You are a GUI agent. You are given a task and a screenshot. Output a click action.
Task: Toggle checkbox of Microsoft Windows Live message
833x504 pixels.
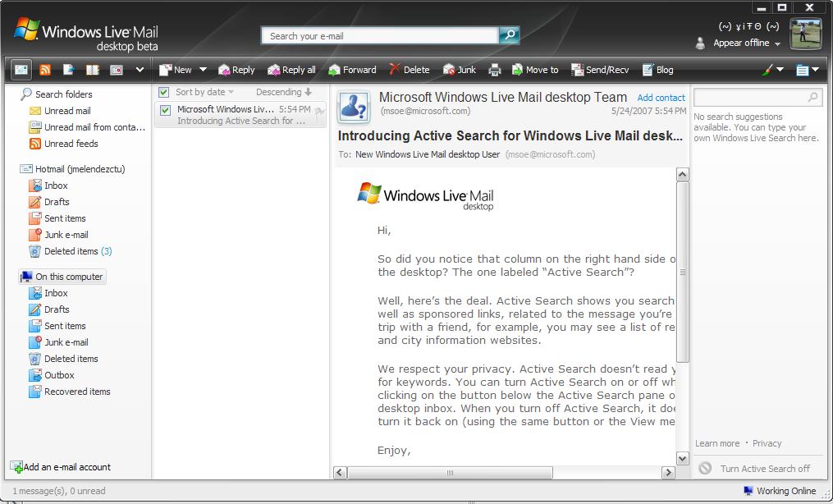point(165,110)
